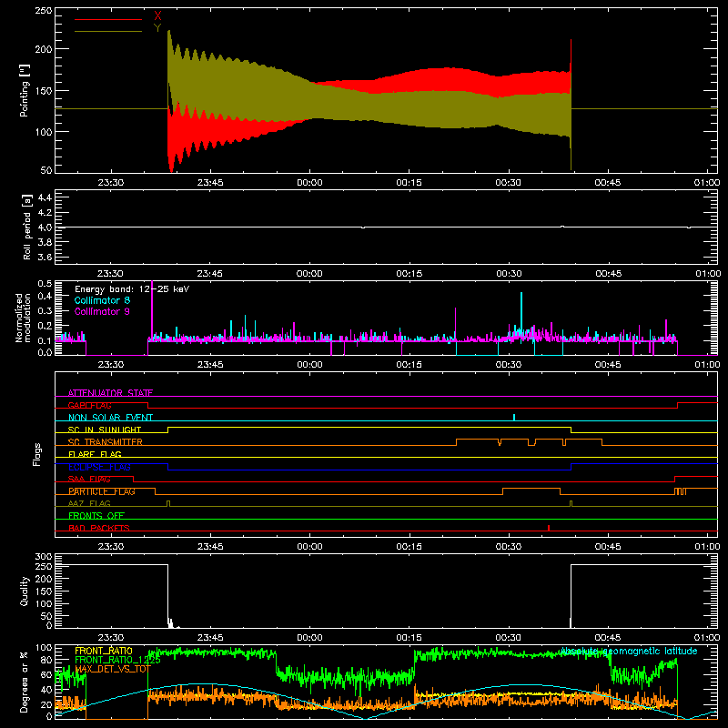Screen dimensions: 728x728
Task: Click the 4.0 roll period axis value
Action: (45, 227)
